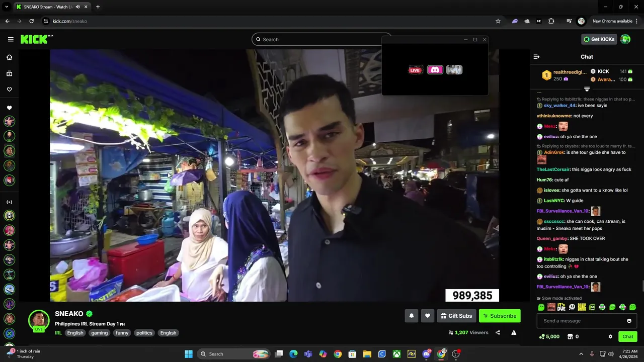Viewport: 644px width, 362px height.
Task: Click the green Chat send button
Action: click(628, 337)
